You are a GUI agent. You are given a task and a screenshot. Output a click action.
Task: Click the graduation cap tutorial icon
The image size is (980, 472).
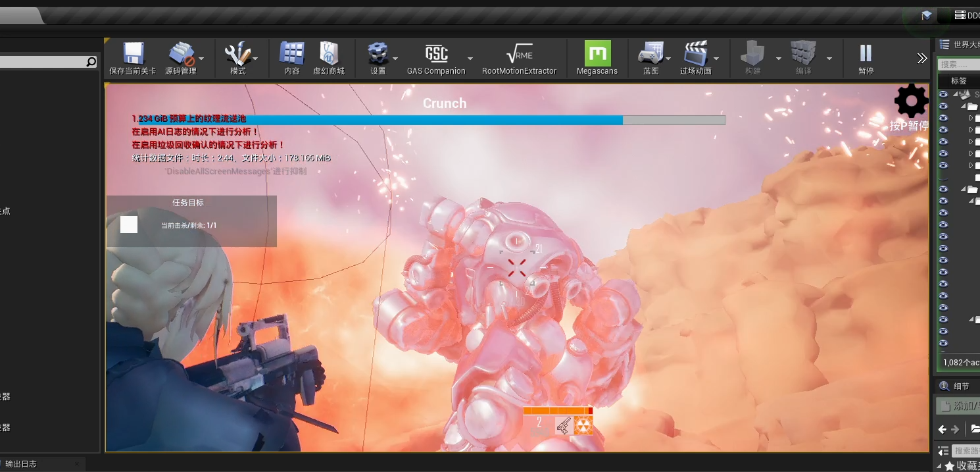927,15
